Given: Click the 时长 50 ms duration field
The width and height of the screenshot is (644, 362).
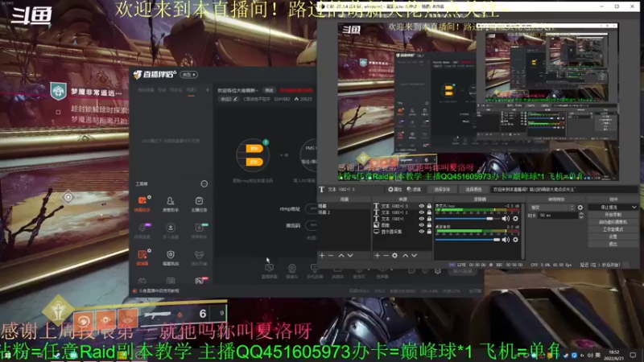Looking at the screenshot, I should tap(557, 216).
